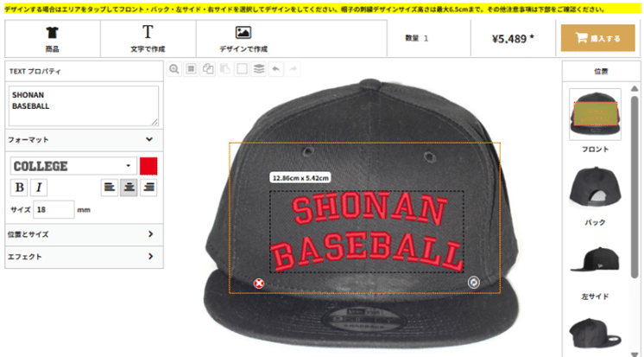Click the rotate/resize handle on design
The width and height of the screenshot is (644, 357).
(474, 282)
